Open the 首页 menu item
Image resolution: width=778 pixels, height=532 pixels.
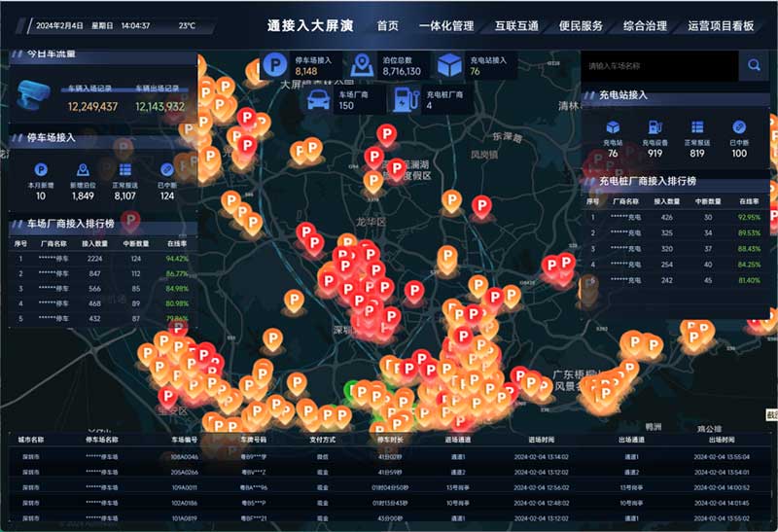[x=387, y=26]
